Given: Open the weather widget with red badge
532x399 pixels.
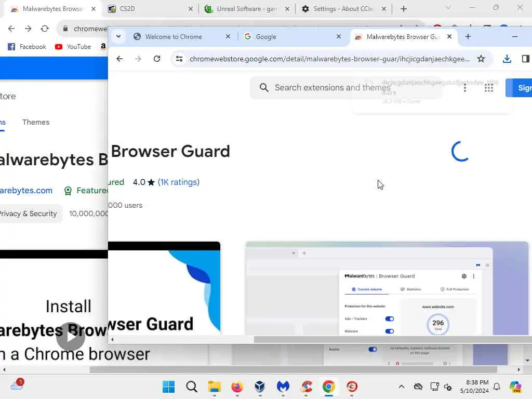Looking at the screenshot, I should coord(17,385).
